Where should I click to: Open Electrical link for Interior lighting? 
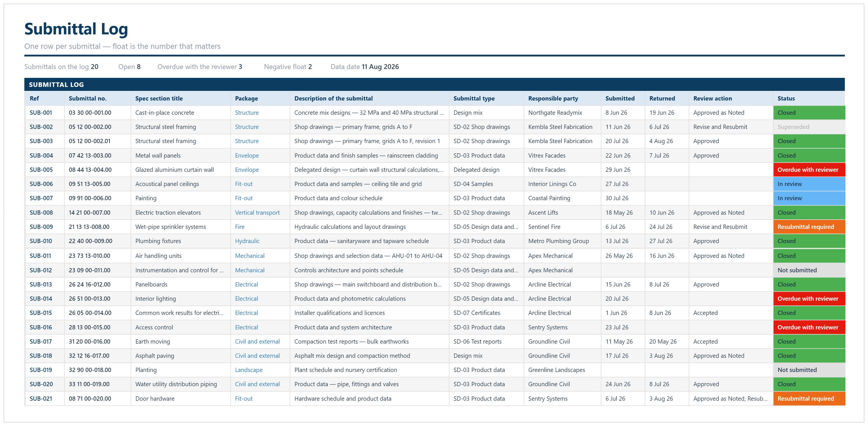point(246,299)
